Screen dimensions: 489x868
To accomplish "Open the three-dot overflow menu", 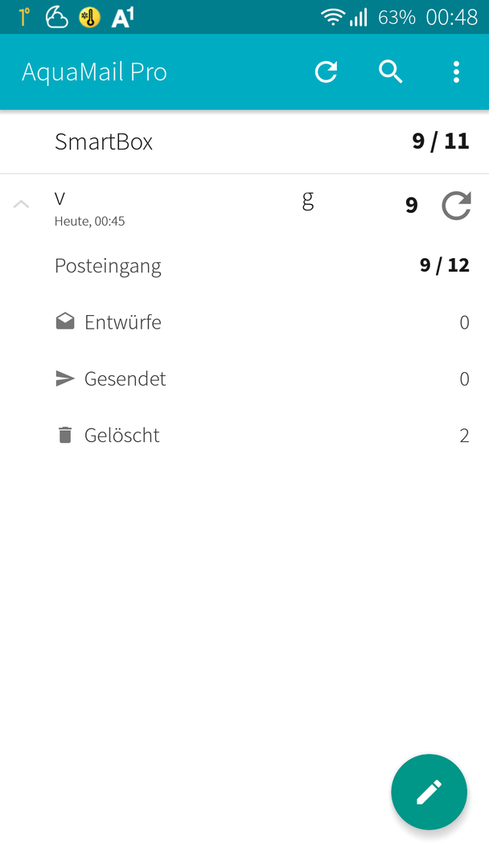I will pos(456,72).
